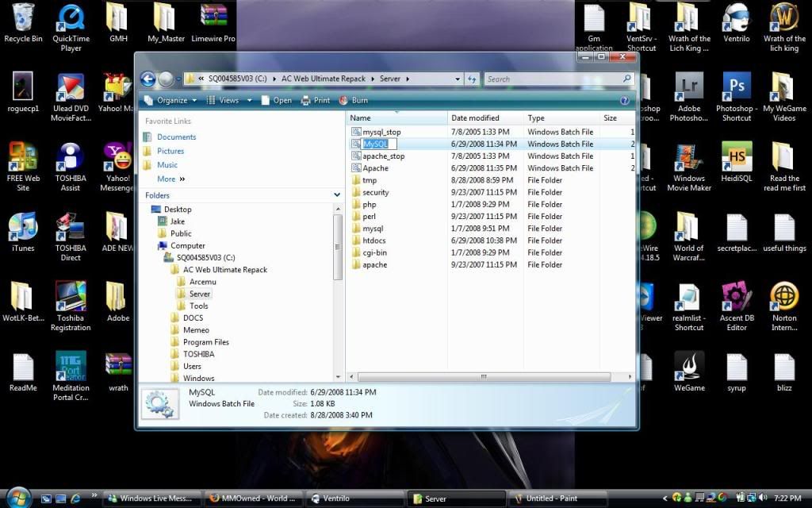This screenshot has height=508, width=812.
Task: Open recent pages dropdown near forward button
Action: (178, 79)
